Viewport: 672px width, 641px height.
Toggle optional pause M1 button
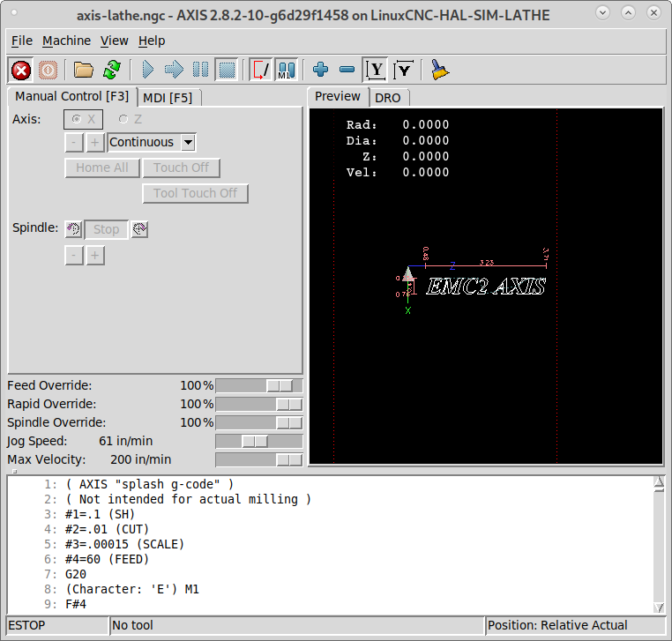(x=286, y=70)
